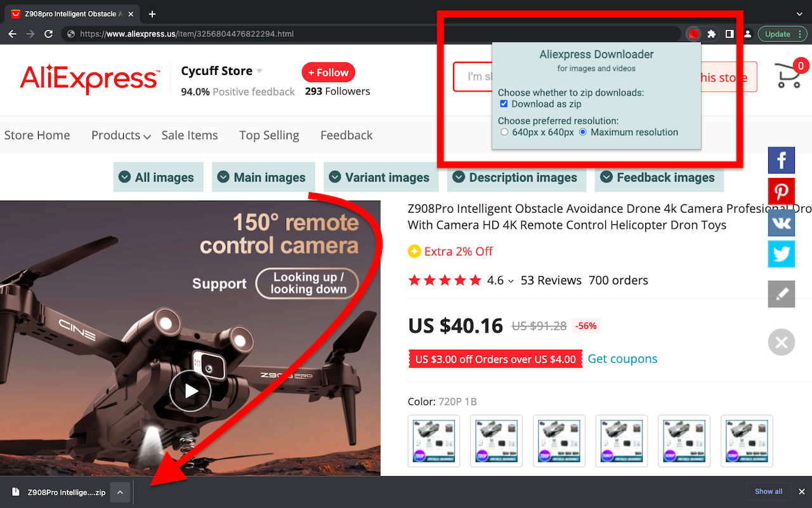Screen dimensions: 812x508
Task: Close the floating share sidebar
Action: [x=782, y=342]
